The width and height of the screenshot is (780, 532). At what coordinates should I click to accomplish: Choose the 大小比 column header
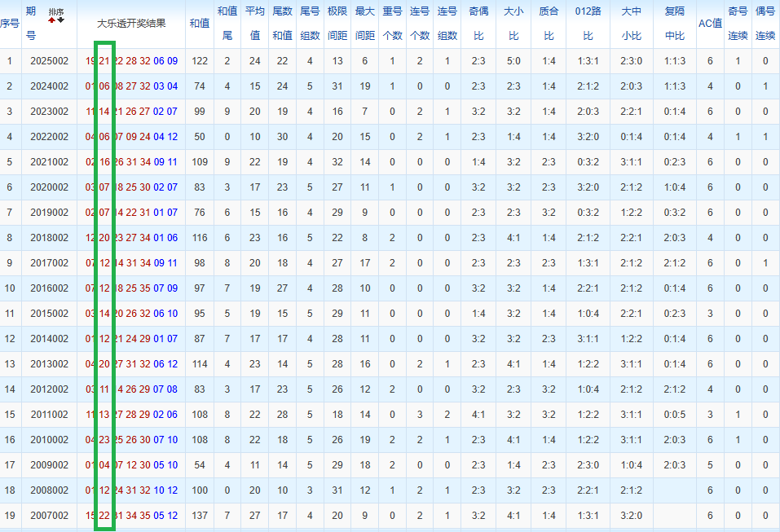tap(513, 24)
